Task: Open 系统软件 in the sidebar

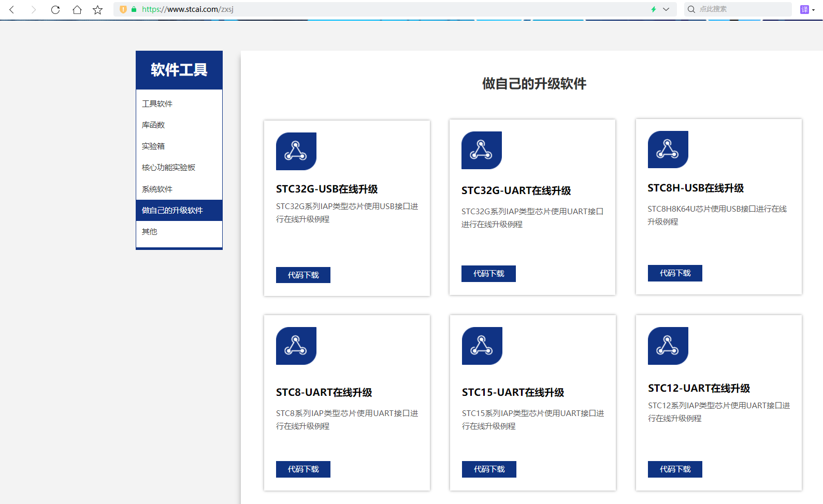Action: click(x=179, y=189)
